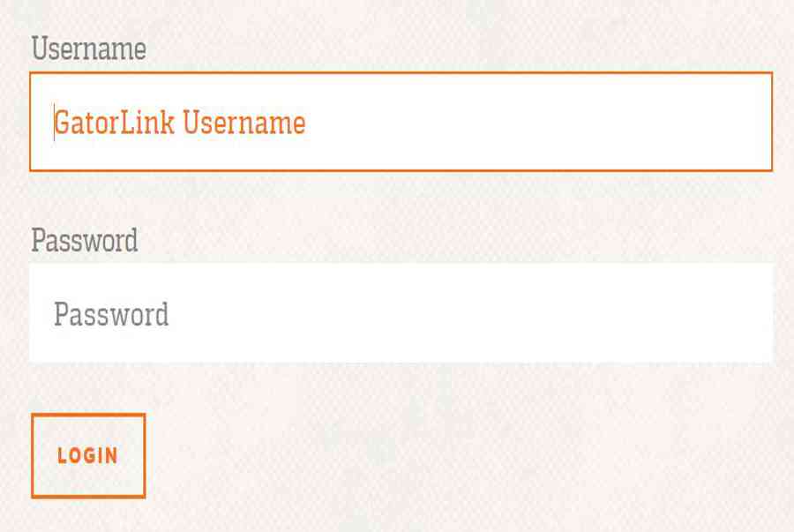Image resolution: width=794 pixels, height=532 pixels.
Task: Place cursor in the orange-bordered username box
Action: click(401, 122)
